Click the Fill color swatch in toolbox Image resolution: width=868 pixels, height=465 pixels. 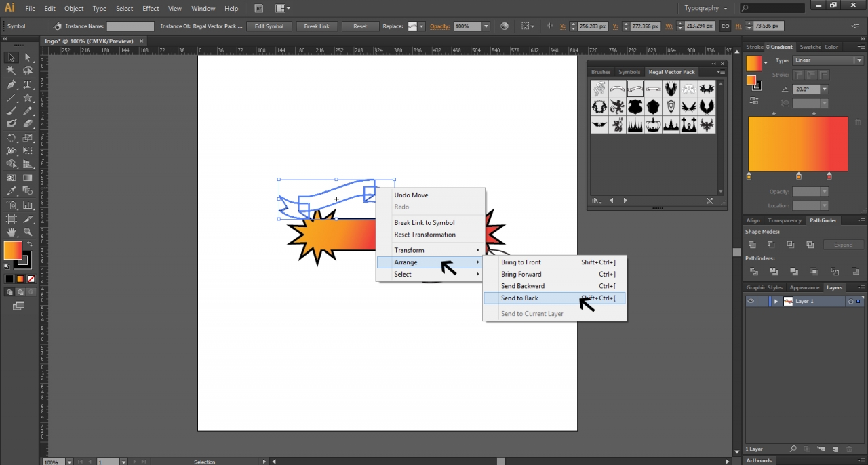[x=12, y=251]
